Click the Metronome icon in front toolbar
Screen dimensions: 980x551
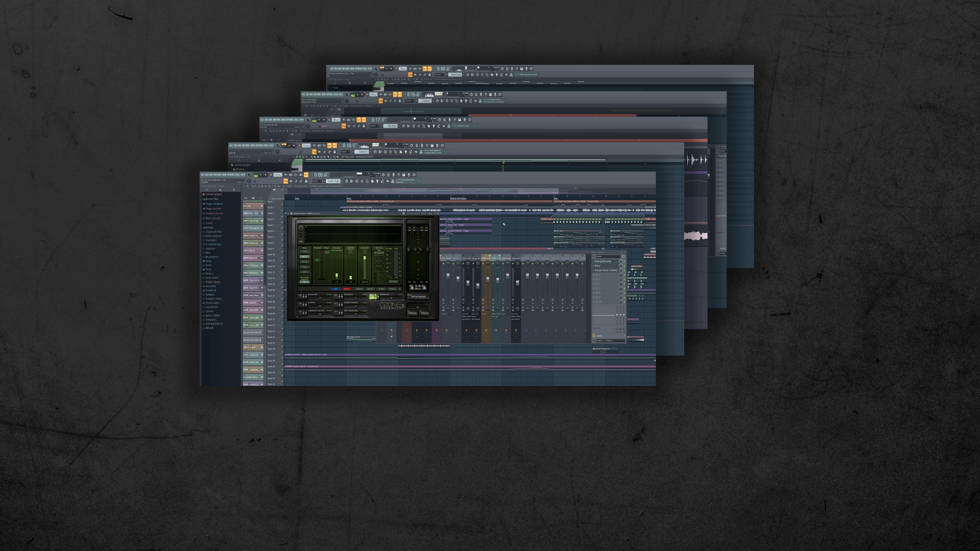pyautogui.click(x=286, y=175)
